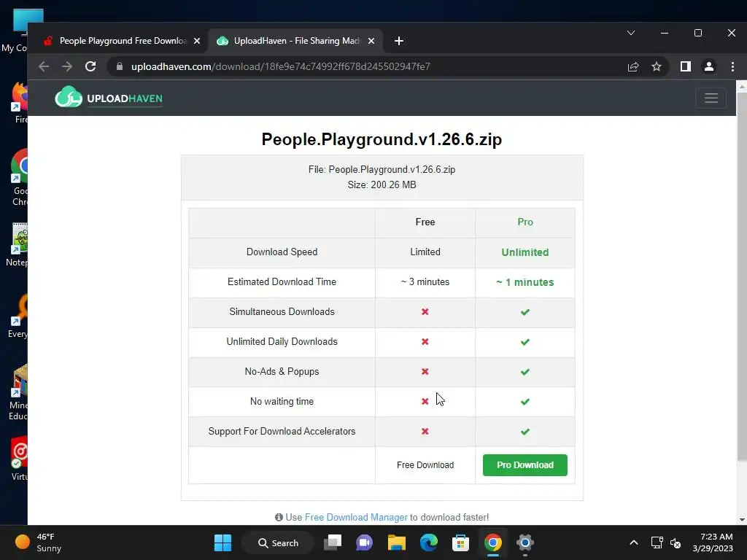This screenshot has height=560, width=747.
Task: Open the Free Download Manager link
Action: click(356, 517)
